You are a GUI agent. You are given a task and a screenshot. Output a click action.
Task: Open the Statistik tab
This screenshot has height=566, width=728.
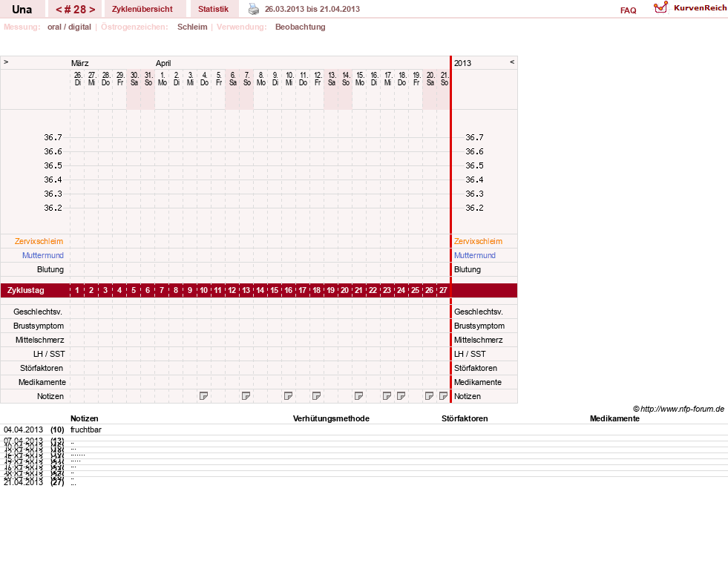213,10
